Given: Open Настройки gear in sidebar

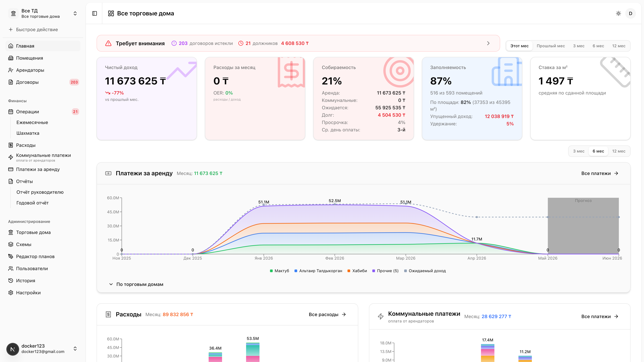Looking at the screenshot, I should pos(11,293).
